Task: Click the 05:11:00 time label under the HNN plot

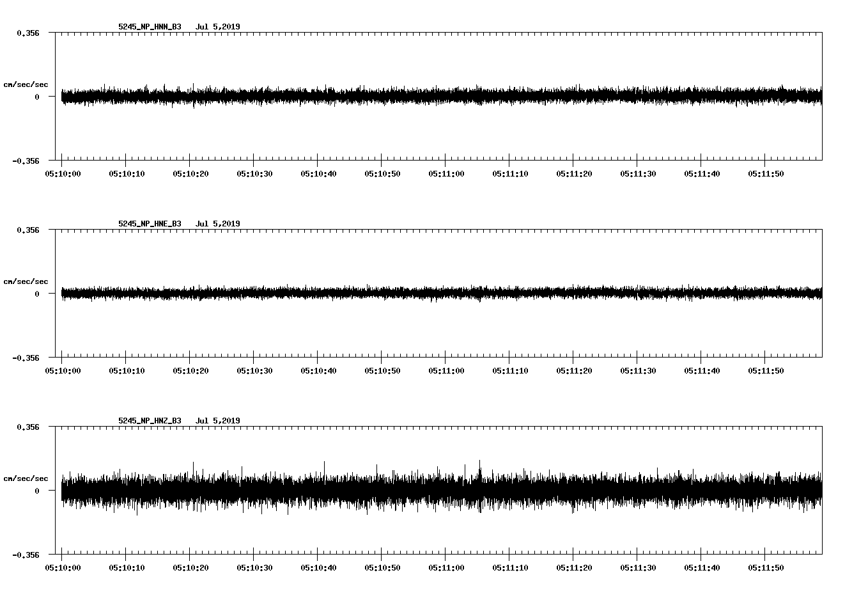Action: click(446, 173)
